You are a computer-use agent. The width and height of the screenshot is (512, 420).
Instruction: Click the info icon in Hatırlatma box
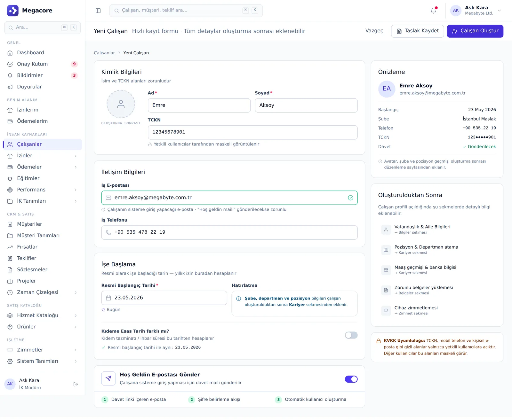pos(239,299)
